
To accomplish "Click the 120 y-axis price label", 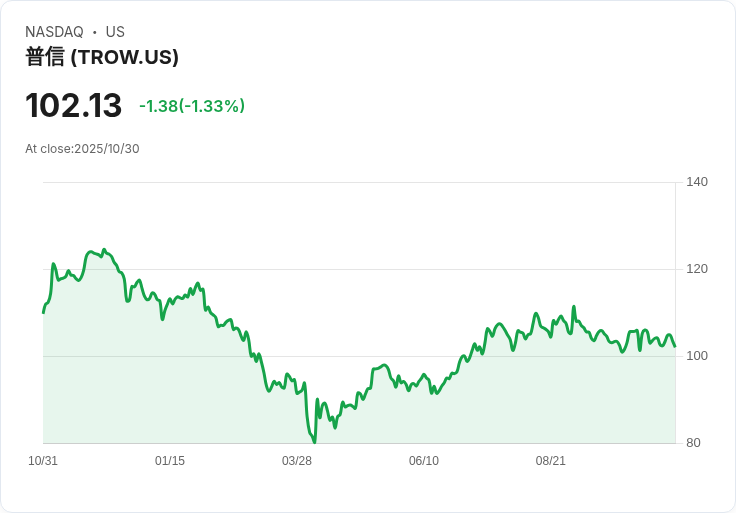I will (697, 269).
